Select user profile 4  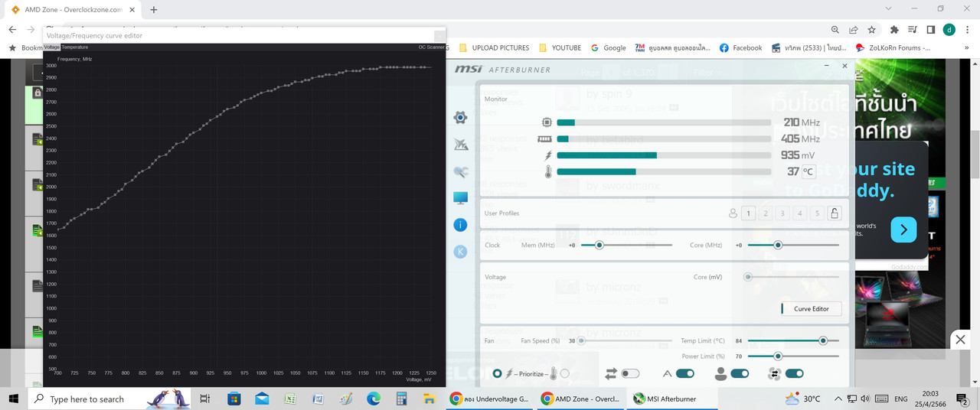coord(800,213)
